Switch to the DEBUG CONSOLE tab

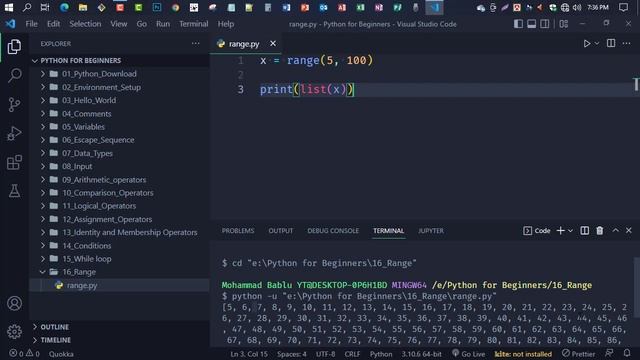(x=333, y=231)
